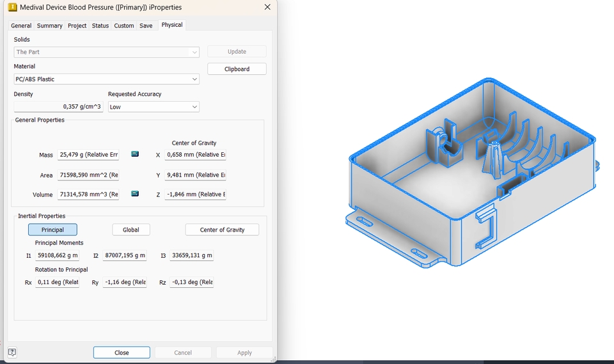Click the 'General Properties' group label
The height and width of the screenshot is (364, 614).
click(x=40, y=120)
